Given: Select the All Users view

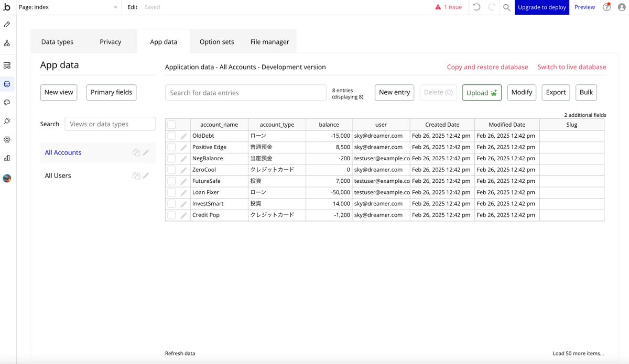Looking at the screenshot, I should (x=58, y=175).
